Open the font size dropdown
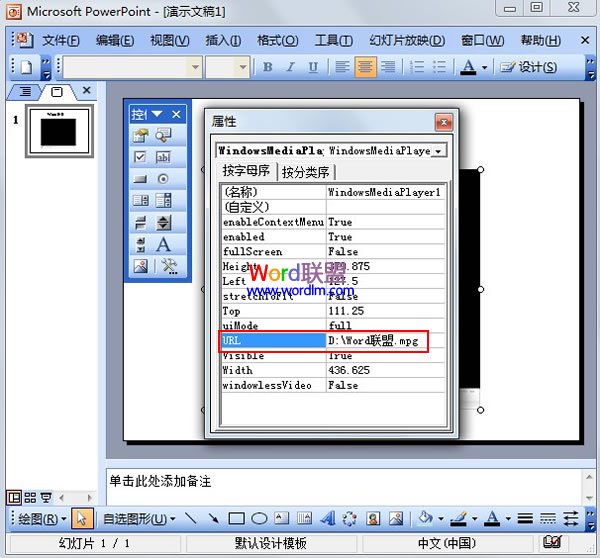The width and height of the screenshot is (600, 558). pyautogui.click(x=243, y=67)
